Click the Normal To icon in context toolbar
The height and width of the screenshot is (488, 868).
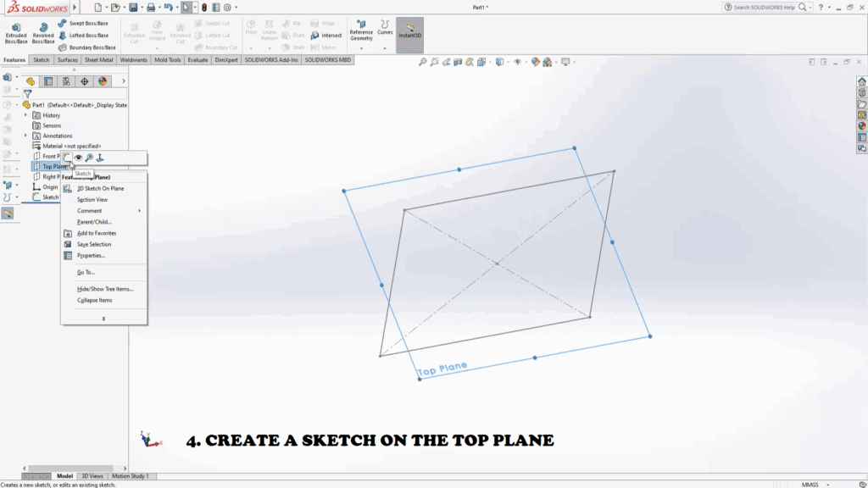pyautogui.click(x=101, y=158)
